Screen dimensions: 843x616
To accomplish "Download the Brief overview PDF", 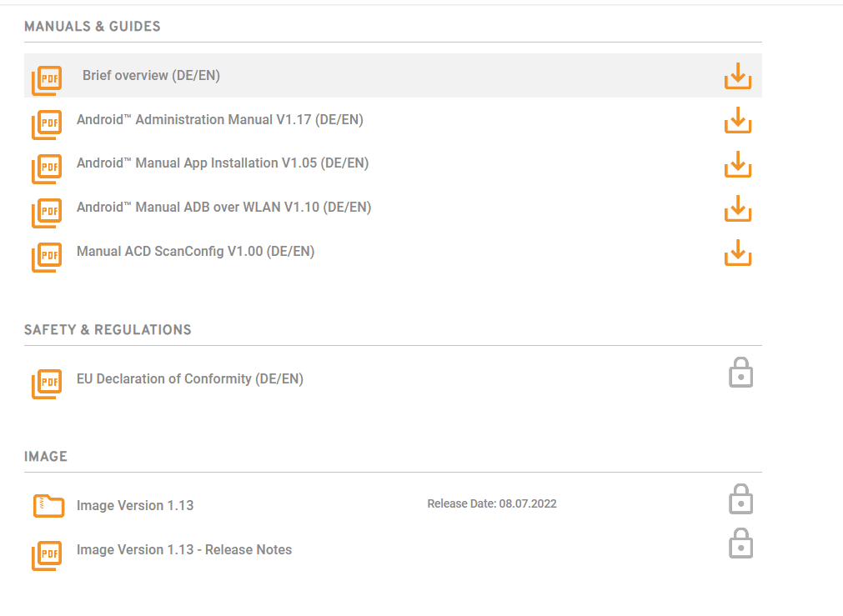I will [x=738, y=76].
